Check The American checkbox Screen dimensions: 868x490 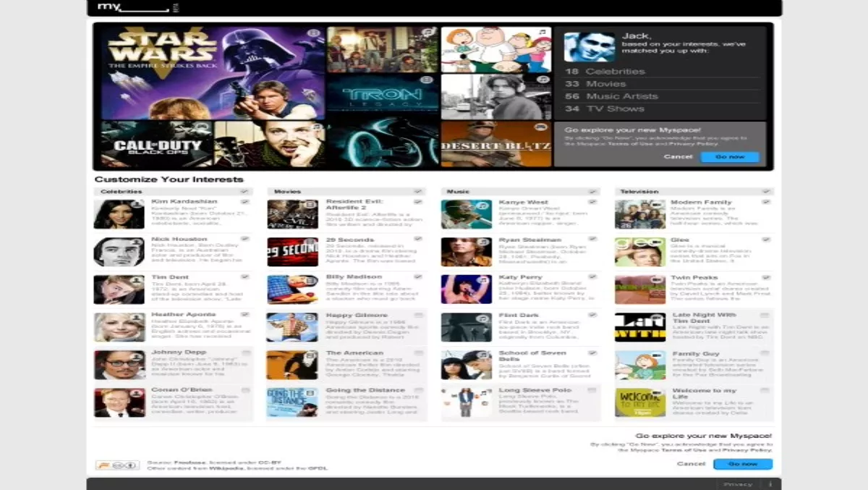pos(419,352)
